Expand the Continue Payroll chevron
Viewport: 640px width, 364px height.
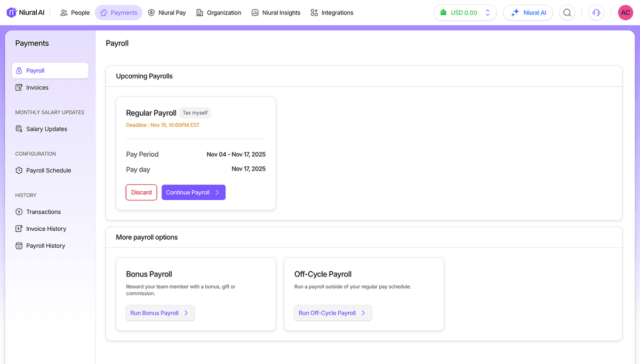[x=219, y=192]
